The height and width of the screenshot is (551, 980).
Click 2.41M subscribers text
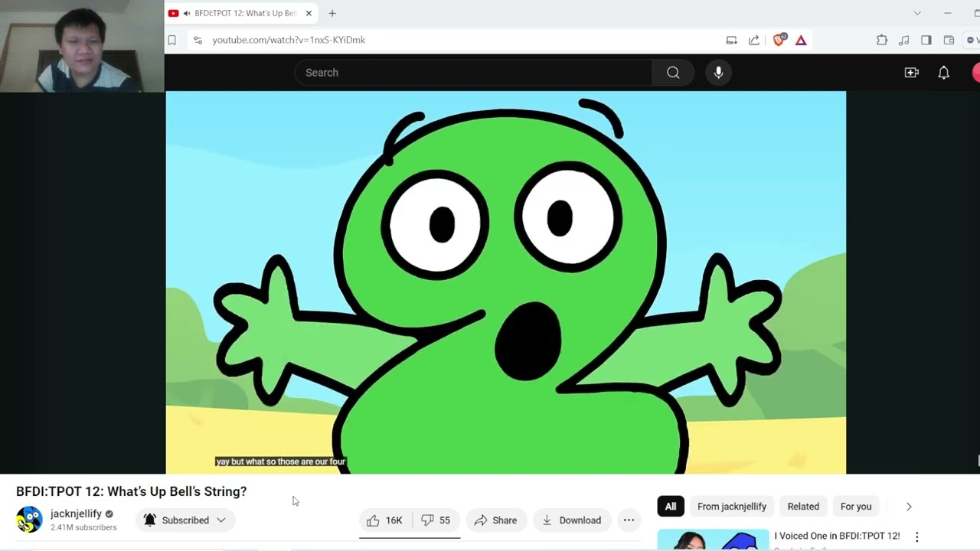coord(83,527)
